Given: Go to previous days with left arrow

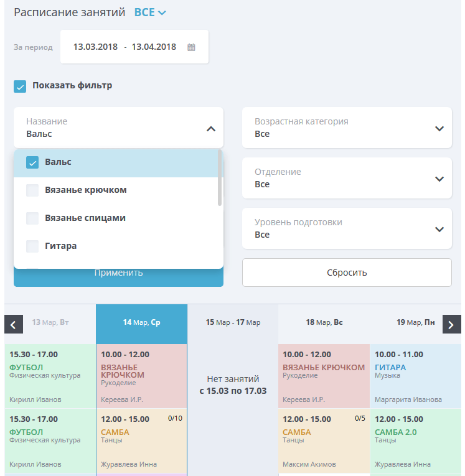Looking at the screenshot, I should [14, 324].
